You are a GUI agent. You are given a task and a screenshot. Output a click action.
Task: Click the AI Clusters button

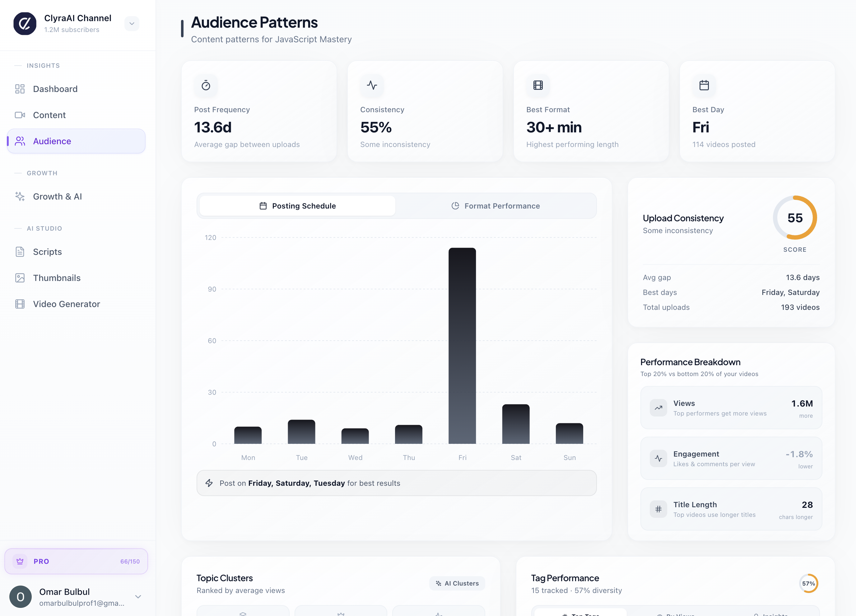click(x=457, y=583)
